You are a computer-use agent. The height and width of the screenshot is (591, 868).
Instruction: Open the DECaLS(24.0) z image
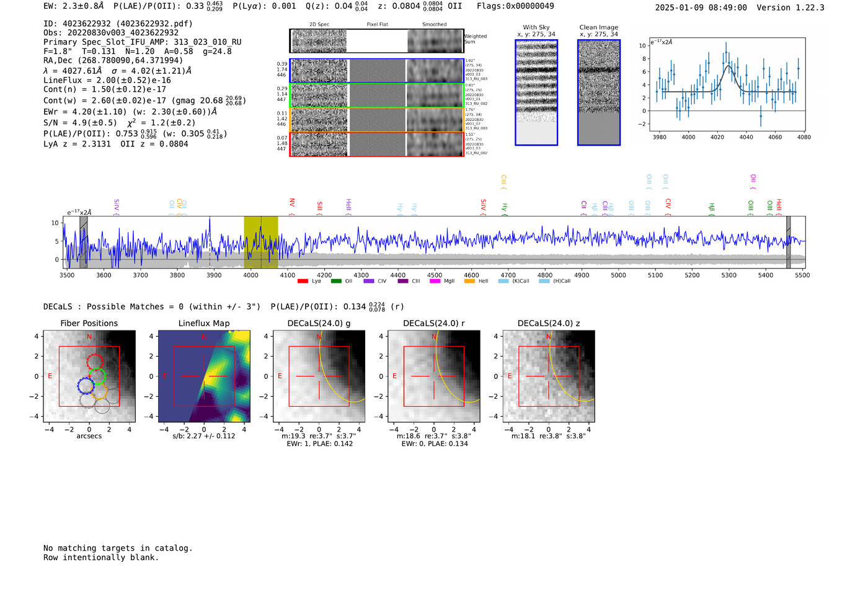click(549, 376)
